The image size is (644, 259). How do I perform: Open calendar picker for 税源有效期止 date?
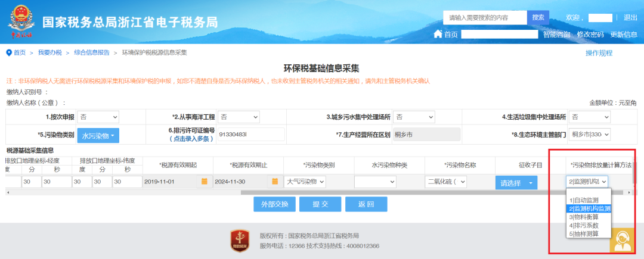point(275,181)
